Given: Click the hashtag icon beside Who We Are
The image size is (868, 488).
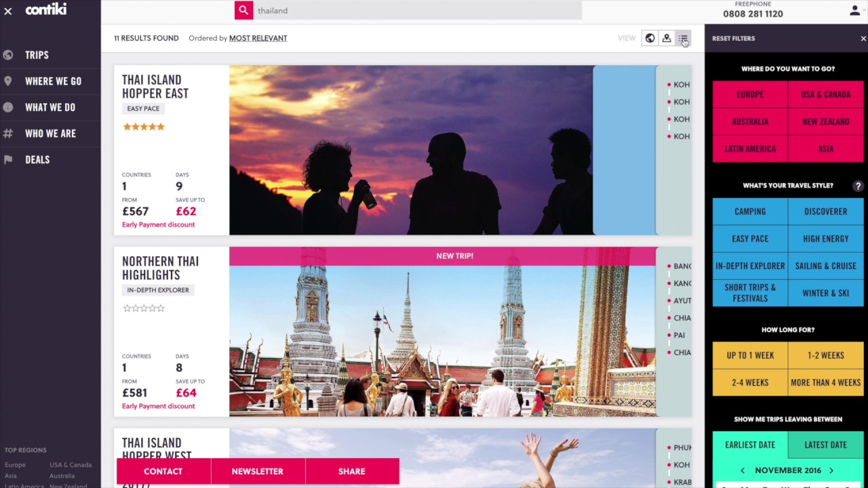Looking at the screenshot, I should (8, 134).
